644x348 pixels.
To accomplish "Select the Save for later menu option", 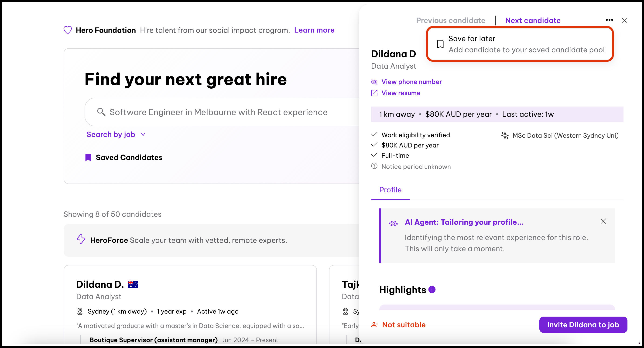I will [520, 44].
